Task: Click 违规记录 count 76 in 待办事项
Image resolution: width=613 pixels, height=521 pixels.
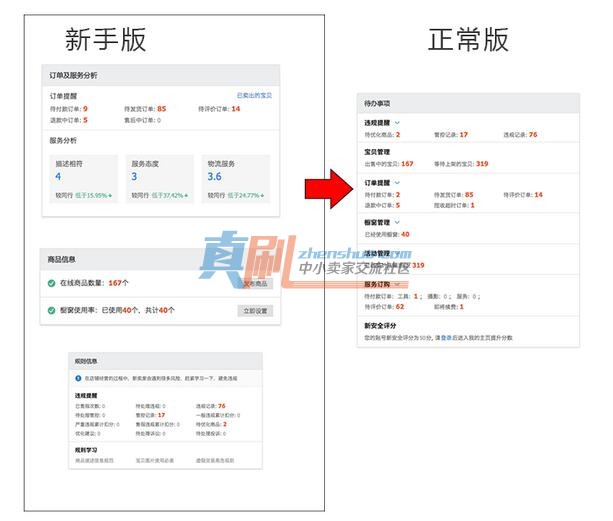Action: tap(533, 134)
